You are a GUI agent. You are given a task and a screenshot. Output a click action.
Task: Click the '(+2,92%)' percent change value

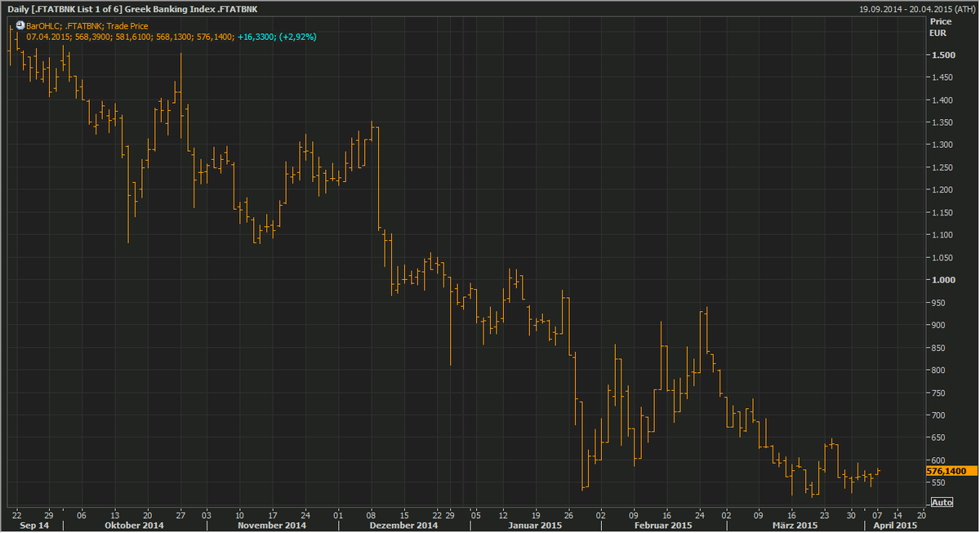298,37
